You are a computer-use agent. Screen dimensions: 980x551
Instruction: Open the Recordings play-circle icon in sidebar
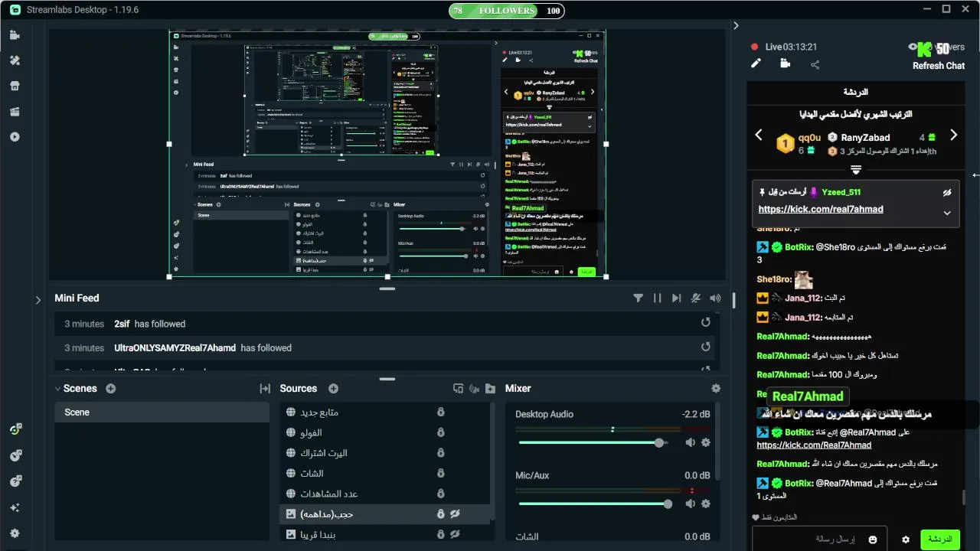point(15,137)
